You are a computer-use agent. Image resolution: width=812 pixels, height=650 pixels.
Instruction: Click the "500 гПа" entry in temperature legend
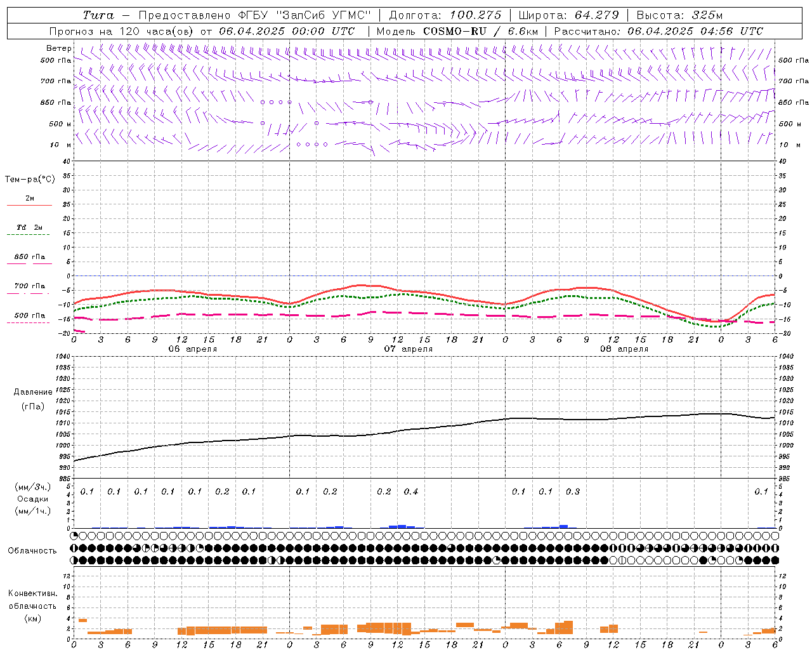[x=29, y=315]
